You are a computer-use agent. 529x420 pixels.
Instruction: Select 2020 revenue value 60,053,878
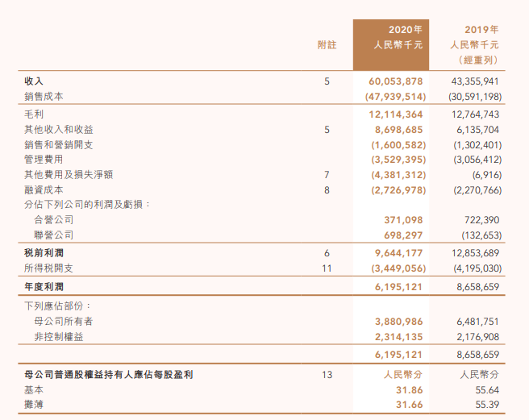(395, 81)
